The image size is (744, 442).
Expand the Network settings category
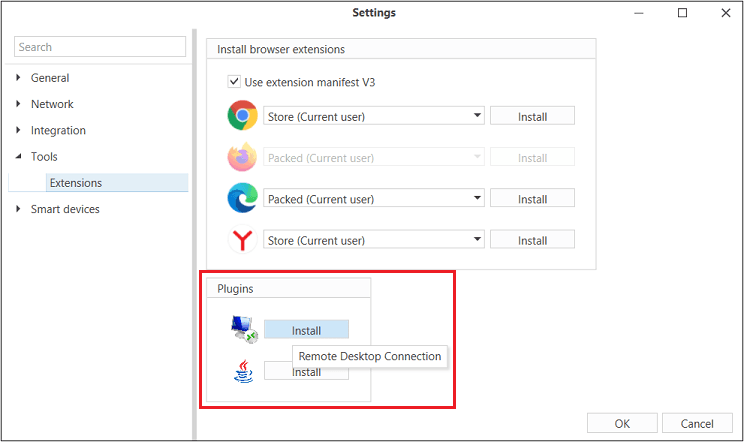[19, 104]
